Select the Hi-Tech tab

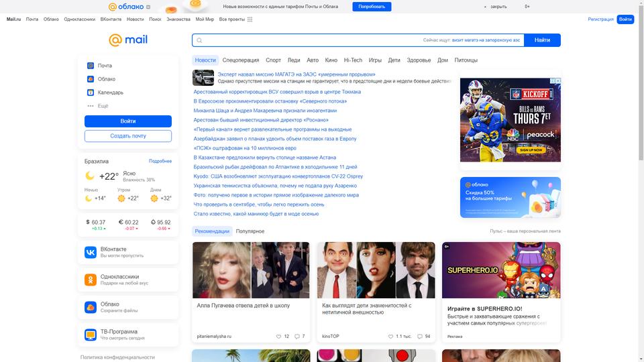tap(353, 60)
